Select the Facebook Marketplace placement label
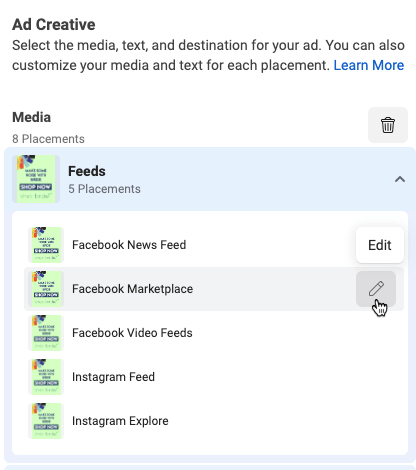The image size is (416, 470). [x=132, y=289]
